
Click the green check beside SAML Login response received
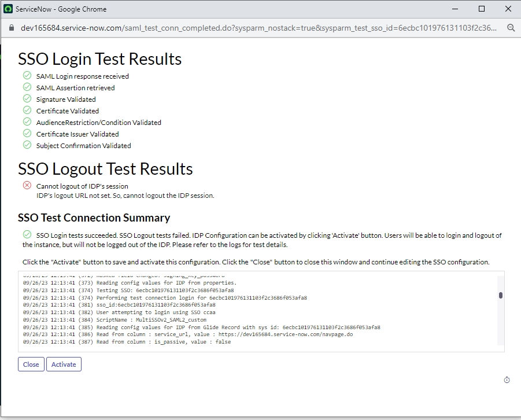(x=27, y=75)
